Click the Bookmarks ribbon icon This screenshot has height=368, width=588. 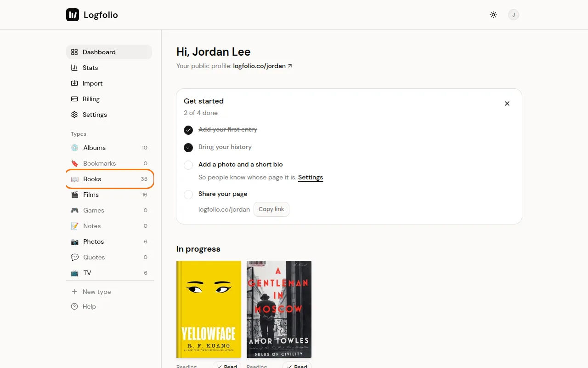coord(74,163)
